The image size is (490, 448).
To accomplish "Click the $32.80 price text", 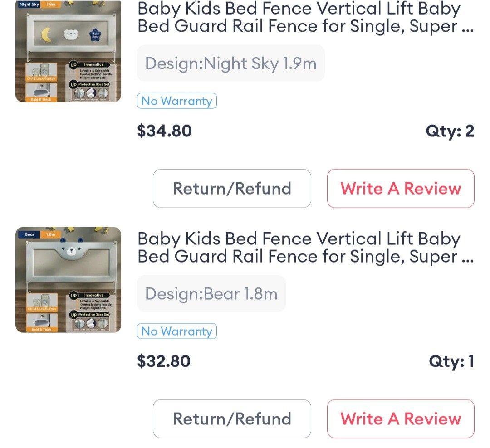I will (164, 361).
